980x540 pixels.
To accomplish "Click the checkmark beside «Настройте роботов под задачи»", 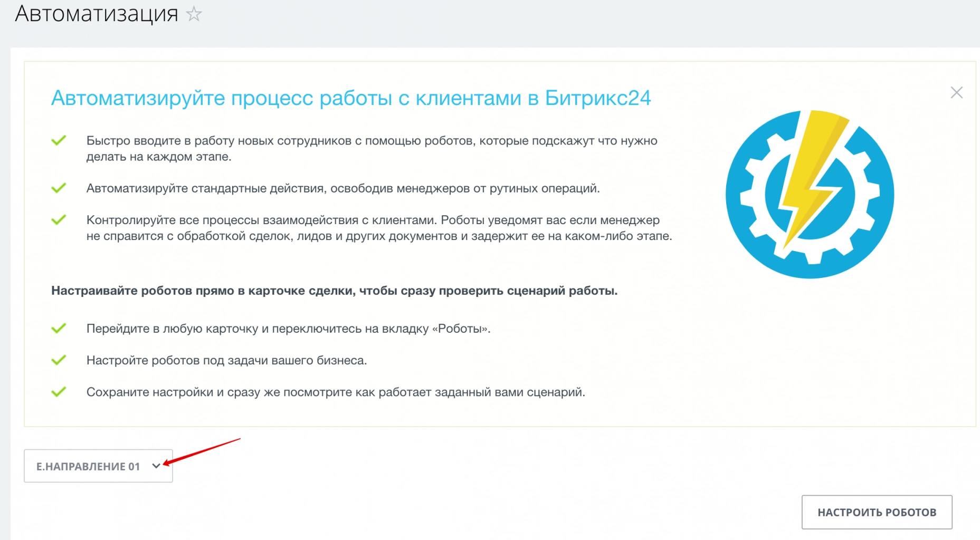I will pyautogui.click(x=59, y=359).
